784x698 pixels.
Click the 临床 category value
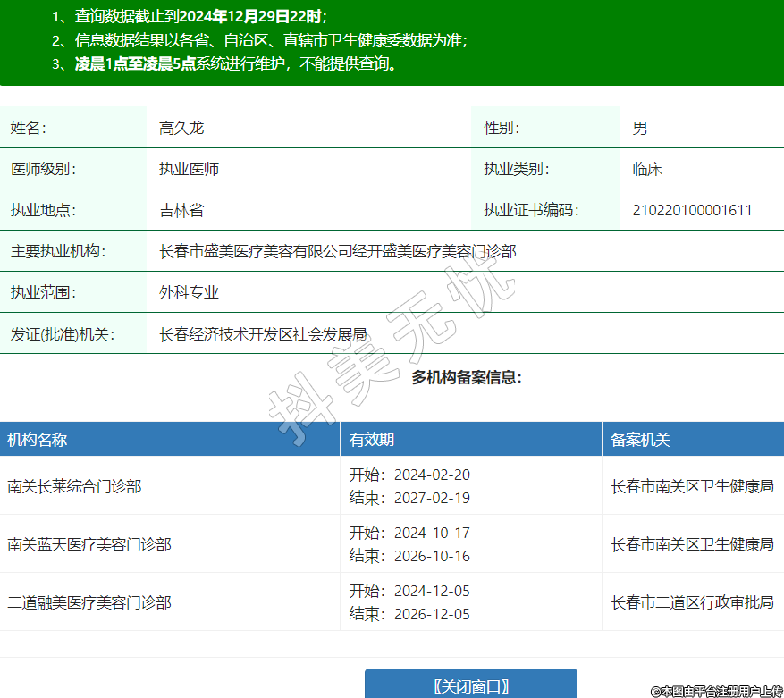(647, 169)
